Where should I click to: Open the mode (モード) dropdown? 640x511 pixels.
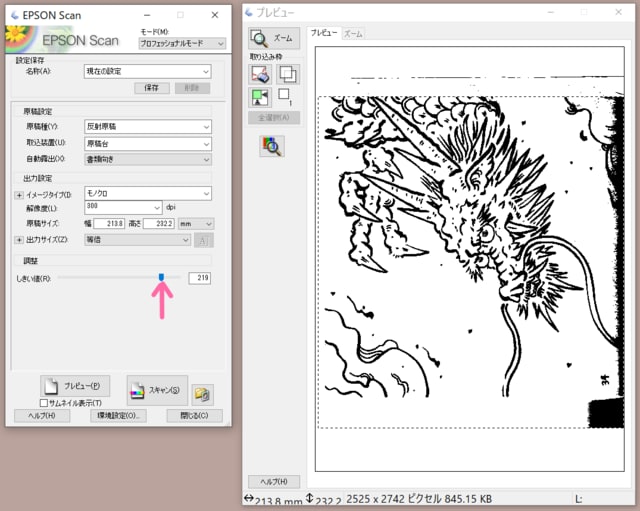tap(182, 43)
